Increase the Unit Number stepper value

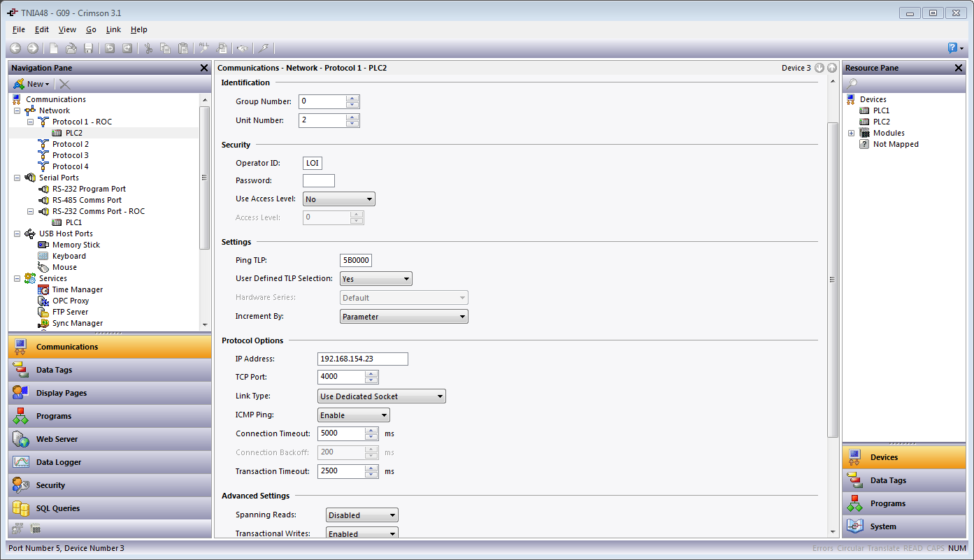(x=353, y=117)
